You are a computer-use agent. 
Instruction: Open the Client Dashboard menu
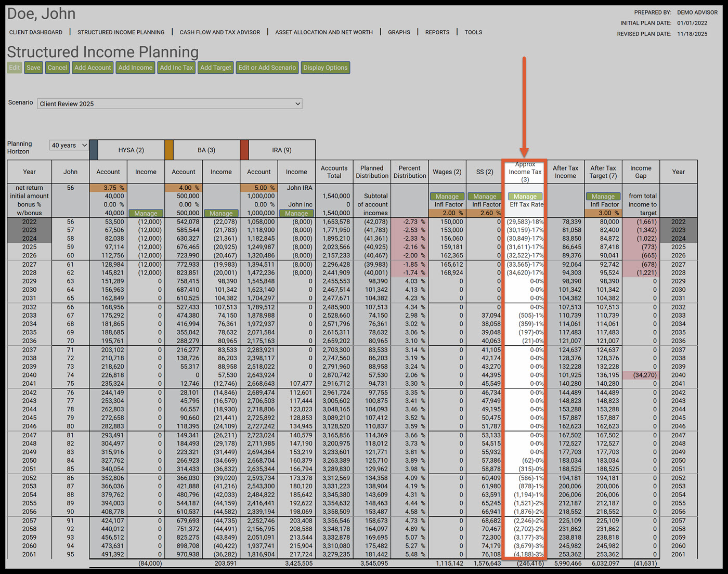[36, 32]
